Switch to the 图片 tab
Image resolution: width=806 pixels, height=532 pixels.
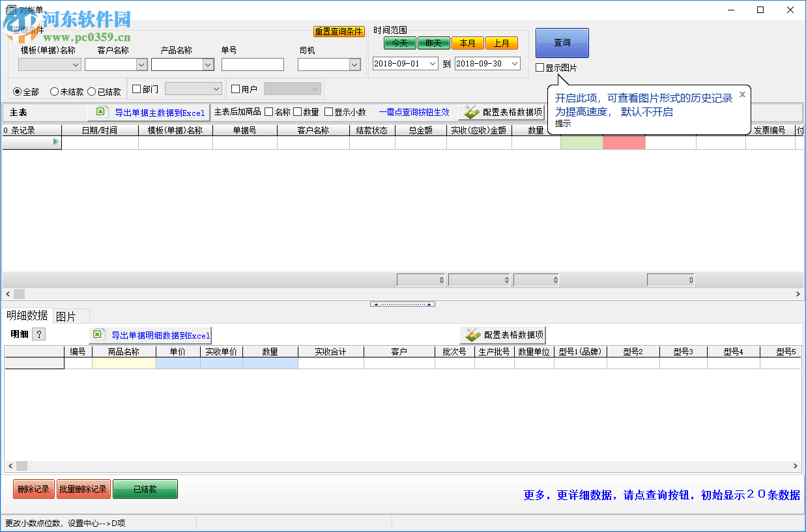[70, 316]
